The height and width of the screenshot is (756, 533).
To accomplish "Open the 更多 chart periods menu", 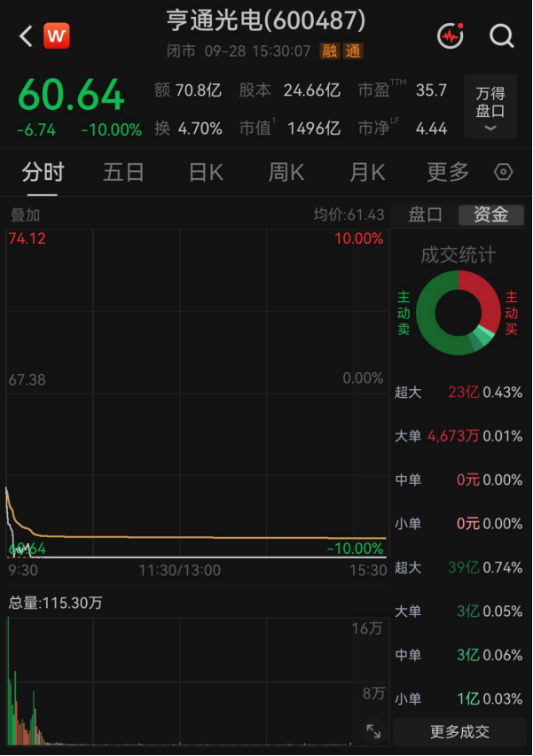I will click(448, 172).
